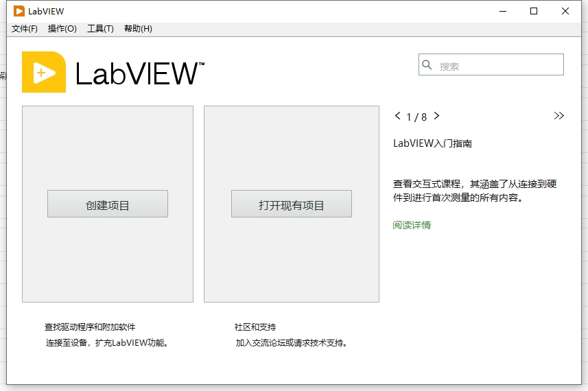This screenshot has height=391, width=588.
Task: Minimize the LabVIEW window
Action: coord(503,11)
